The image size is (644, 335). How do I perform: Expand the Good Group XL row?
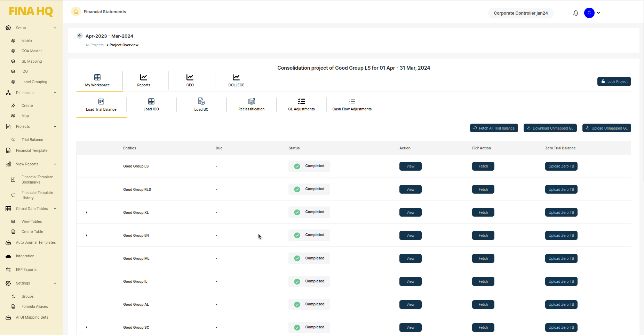click(87, 212)
